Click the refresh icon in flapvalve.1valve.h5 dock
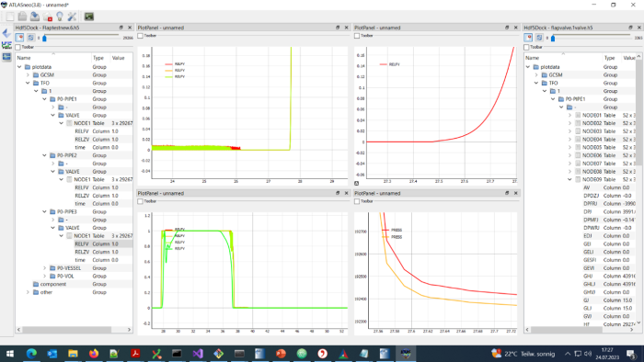Screen dimensions: 644x362 (539, 38)
